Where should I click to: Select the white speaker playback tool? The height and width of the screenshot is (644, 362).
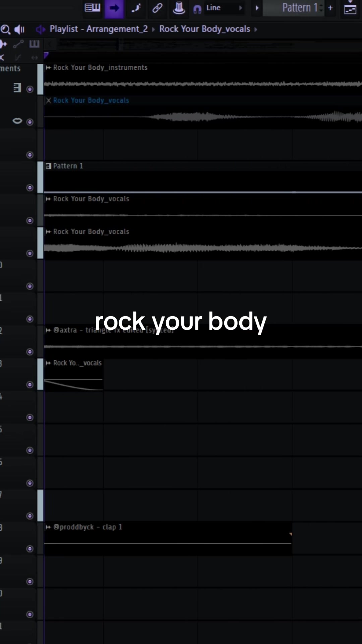19,30
